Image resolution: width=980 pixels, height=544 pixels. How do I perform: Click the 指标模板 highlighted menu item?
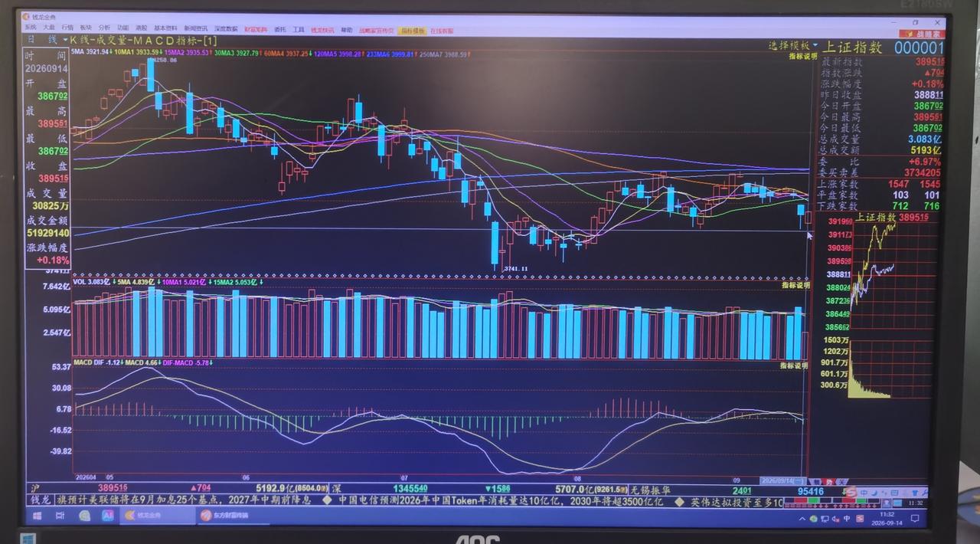pyautogui.click(x=413, y=31)
